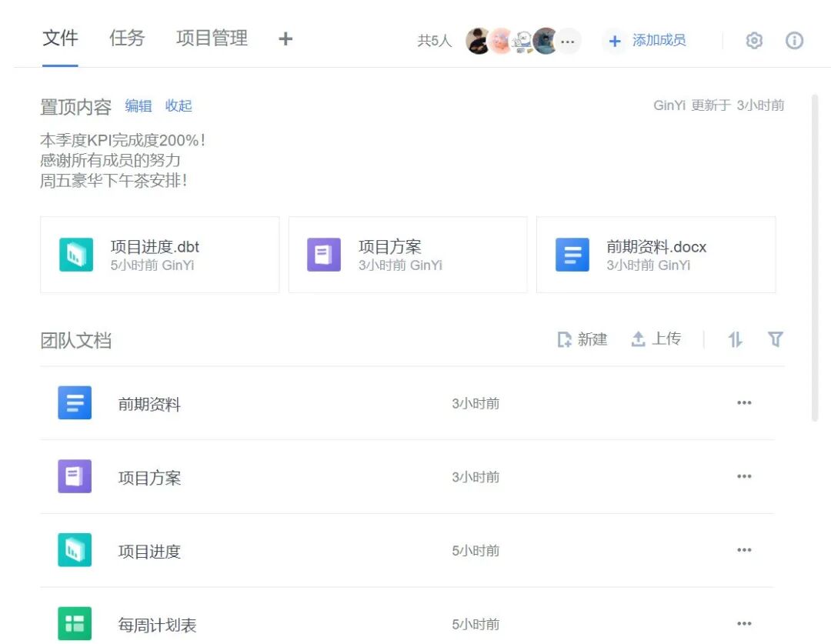Open the more actions menu for 项目进度
Screen dimensions: 831x644
pyautogui.click(x=744, y=550)
